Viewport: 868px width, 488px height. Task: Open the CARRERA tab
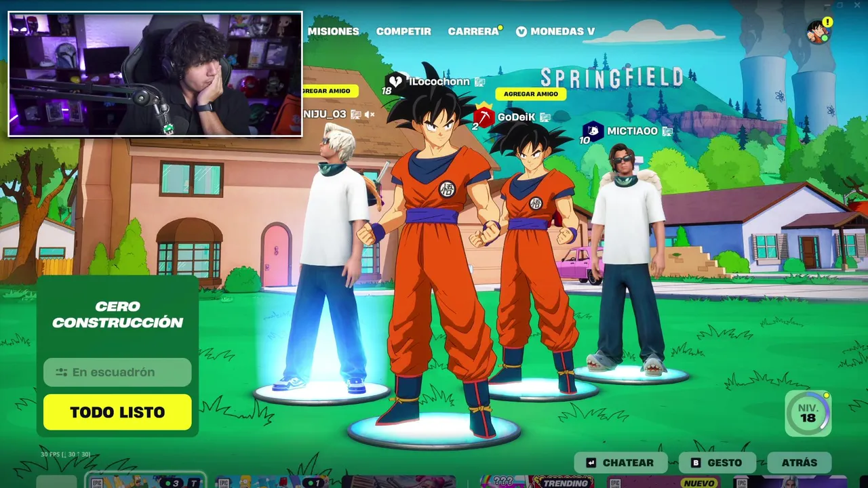click(473, 31)
